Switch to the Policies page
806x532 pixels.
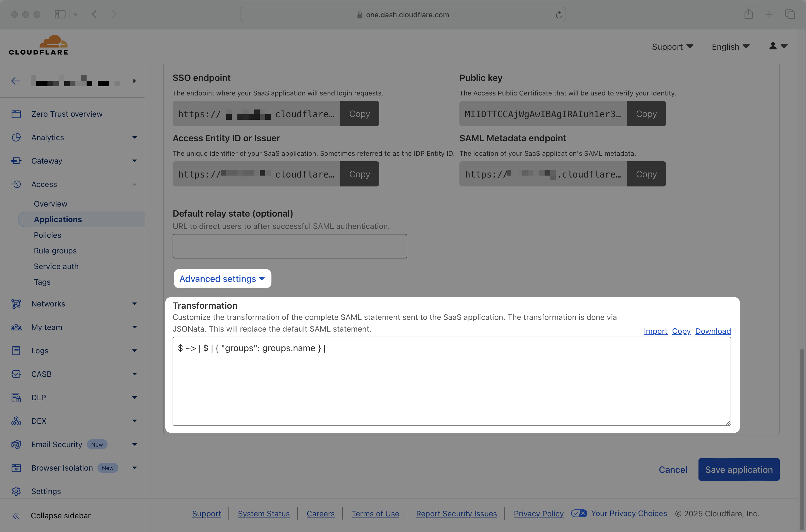47,235
